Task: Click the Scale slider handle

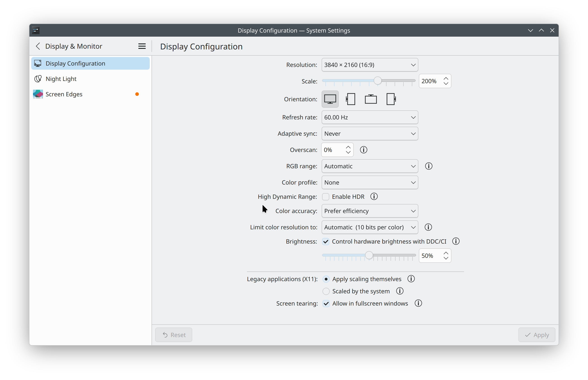Action: click(x=377, y=81)
